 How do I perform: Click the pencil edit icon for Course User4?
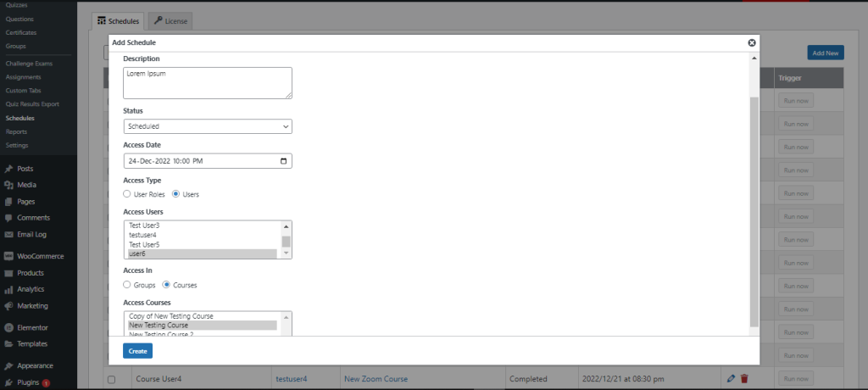click(x=731, y=379)
